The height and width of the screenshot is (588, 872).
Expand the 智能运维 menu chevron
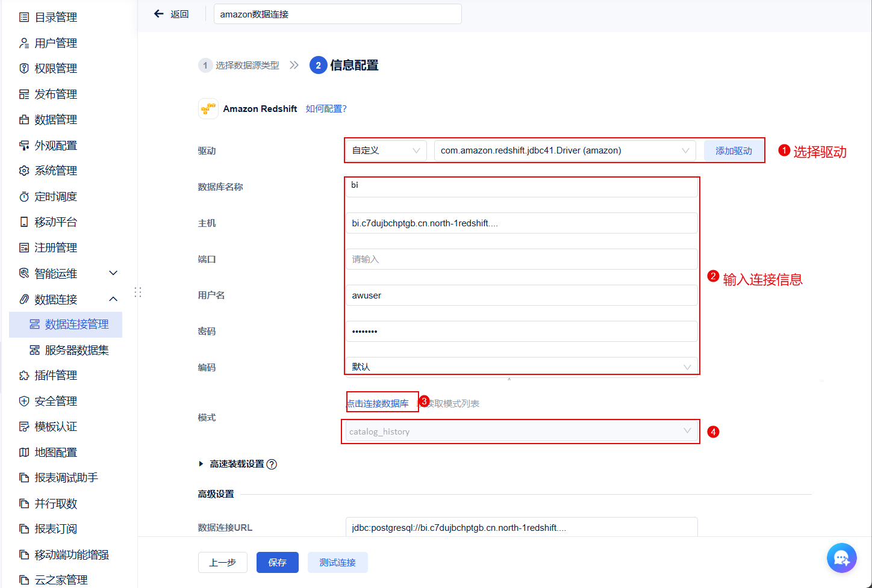(x=113, y=273)
